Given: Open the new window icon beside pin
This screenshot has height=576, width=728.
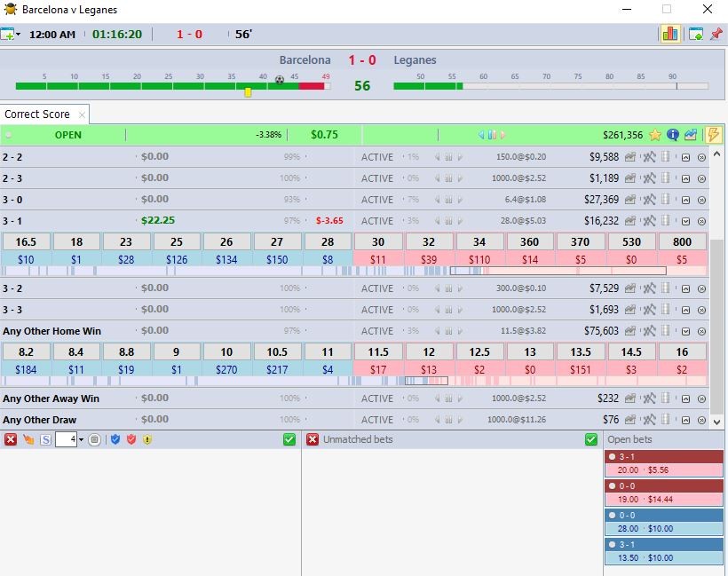Looking at the screenshot, I should click(695, 34).
